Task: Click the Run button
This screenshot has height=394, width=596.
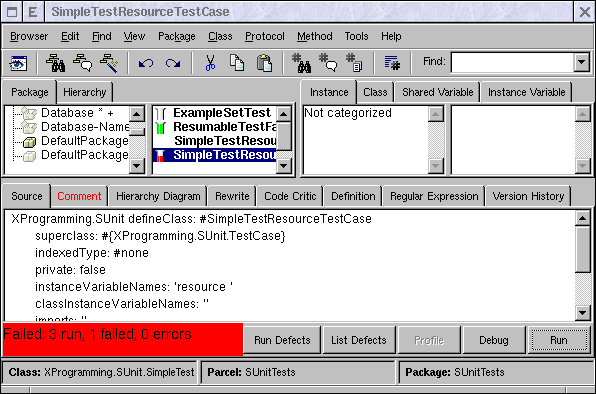Action: [x=558, y=340]
